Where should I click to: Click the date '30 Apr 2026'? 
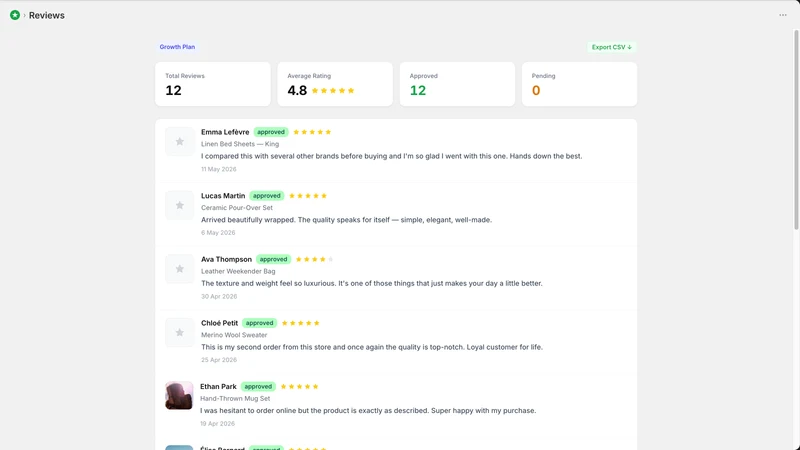[x=219, y=296]
